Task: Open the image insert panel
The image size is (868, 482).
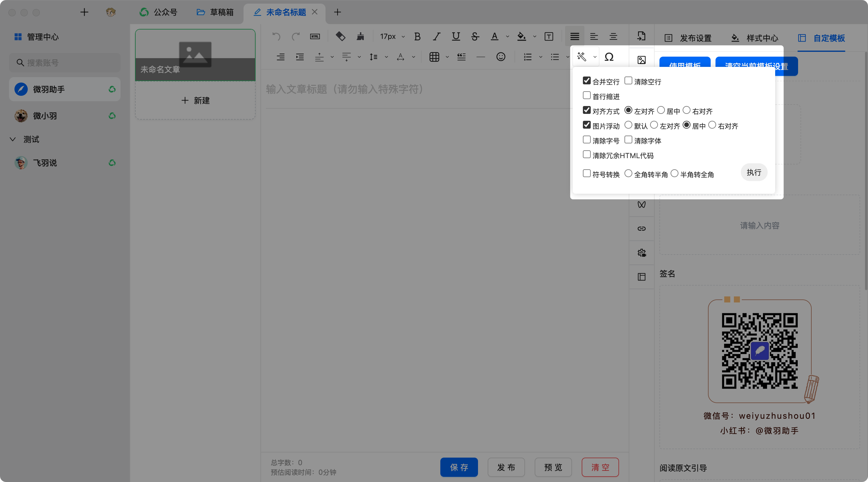Action: 642,60
